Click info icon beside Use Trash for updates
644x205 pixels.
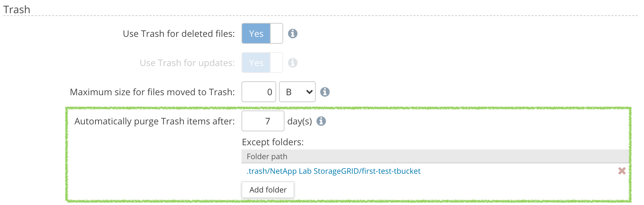click(293, 63)
